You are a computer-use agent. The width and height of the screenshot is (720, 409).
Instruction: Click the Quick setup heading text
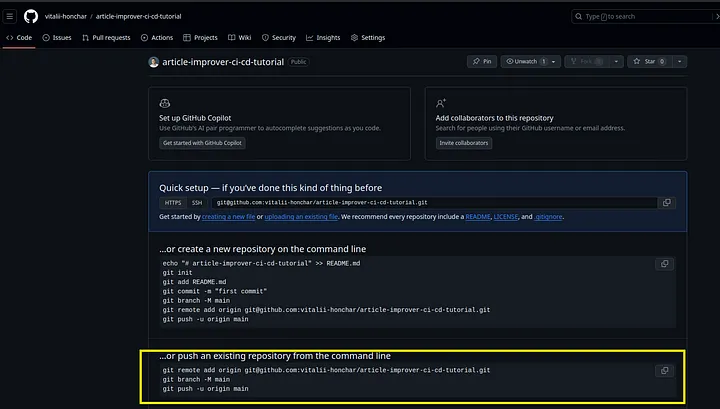(270, 188)
